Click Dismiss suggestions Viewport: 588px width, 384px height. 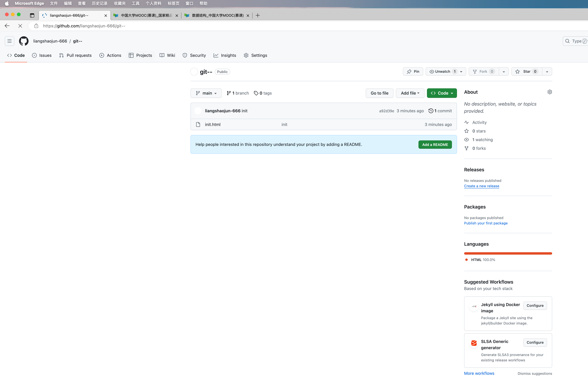click(x=535, y=373)
